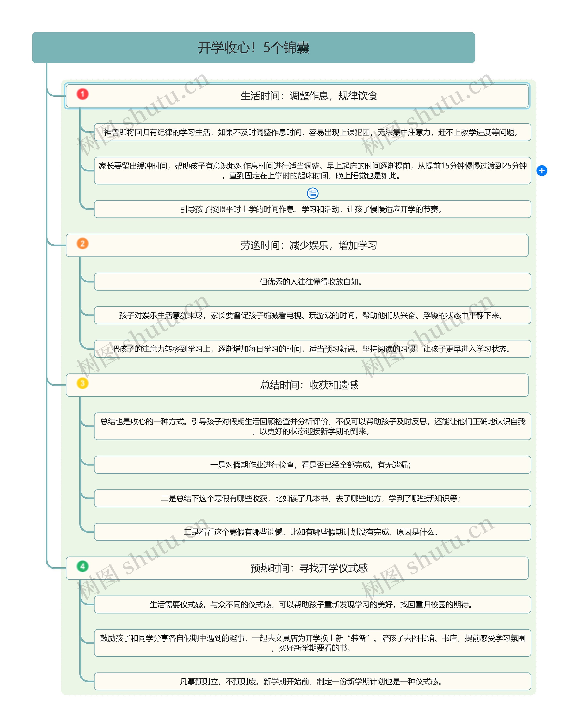
Task: Click the node starting with 鼓励孩子和同学分享
Action: [x=313, y=643]
